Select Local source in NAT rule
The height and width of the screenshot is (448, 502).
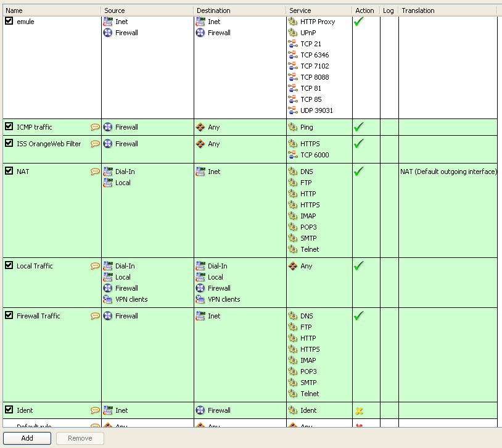tap(123, 183)
